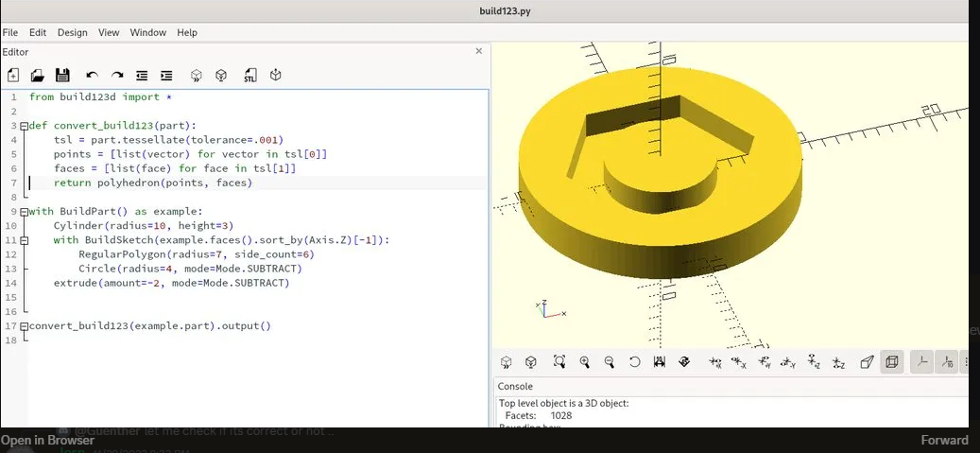Click the Indent icon in editor toolbar
This screenshot has width=980, height=453.
166,75
